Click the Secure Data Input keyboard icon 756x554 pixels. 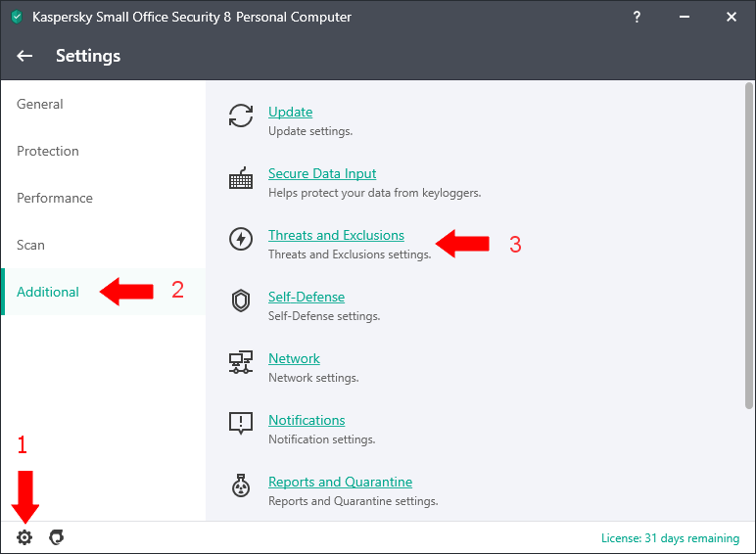coord(241,178)
